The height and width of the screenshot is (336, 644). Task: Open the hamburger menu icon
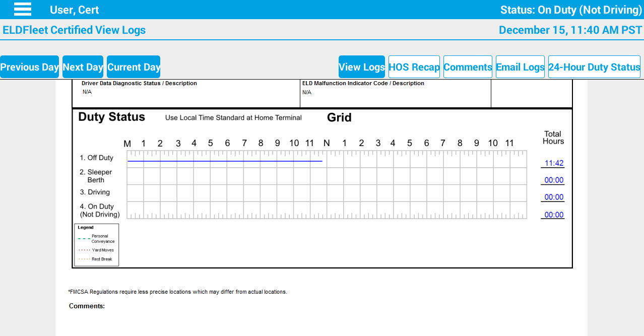point(23,9)
